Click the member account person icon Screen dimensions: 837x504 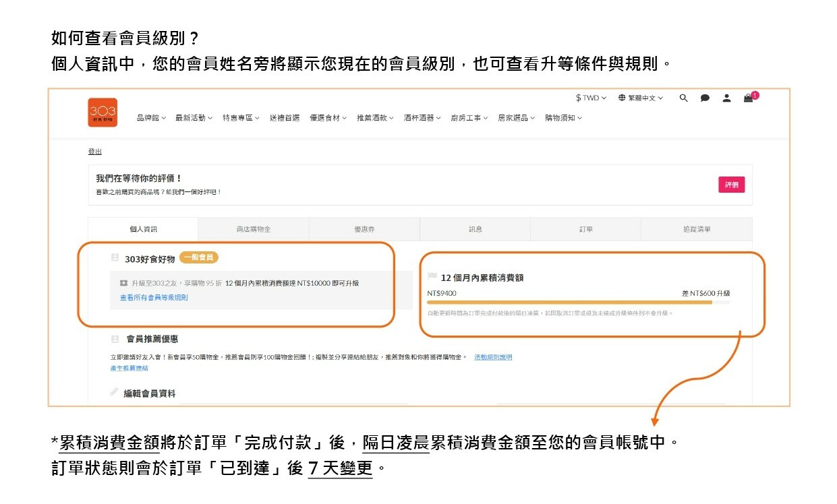pos(726,98)
